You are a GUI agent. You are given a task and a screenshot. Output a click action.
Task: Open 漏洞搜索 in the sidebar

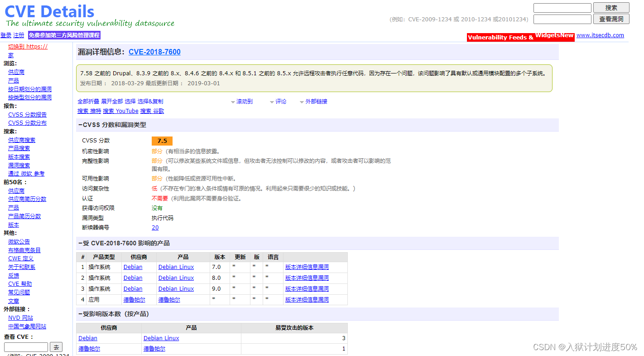point(19,166)
